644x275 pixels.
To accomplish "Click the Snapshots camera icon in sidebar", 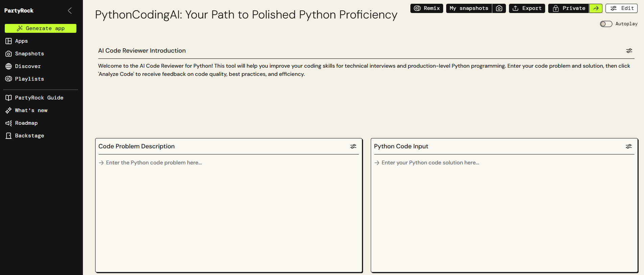I will click(8, 54).
